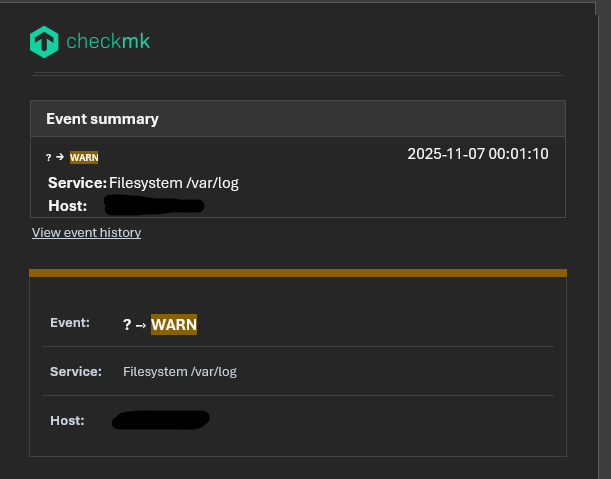Click the Event summary header
This screenshot has width=611, height=479.
coord(102,118)
